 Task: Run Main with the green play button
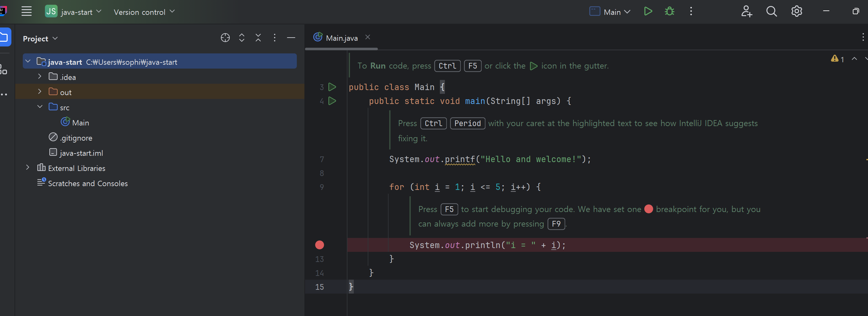(648, 11)
